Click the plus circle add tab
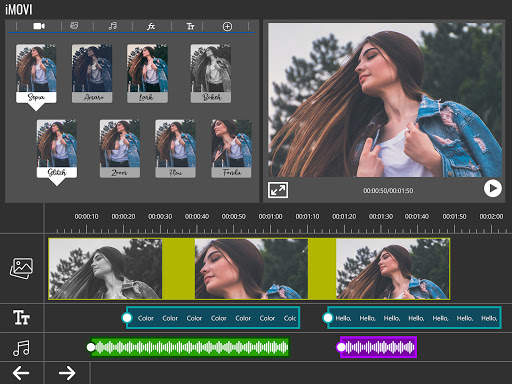 (227, 26)
